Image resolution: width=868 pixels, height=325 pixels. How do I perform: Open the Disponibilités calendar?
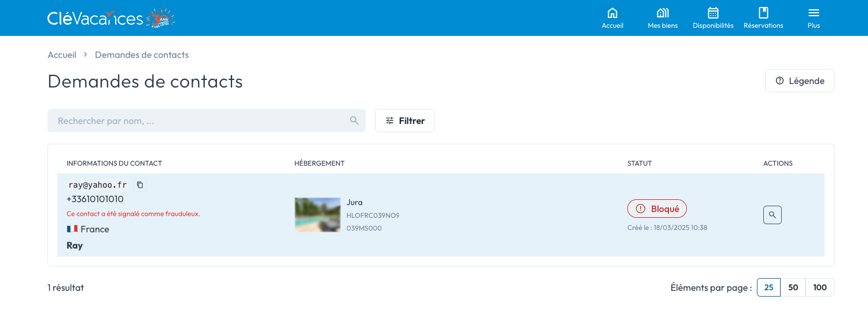click(x=713, y=18)
